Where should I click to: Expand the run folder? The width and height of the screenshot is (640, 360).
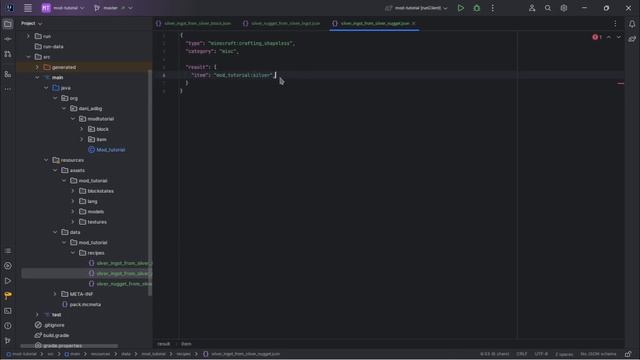28,36
